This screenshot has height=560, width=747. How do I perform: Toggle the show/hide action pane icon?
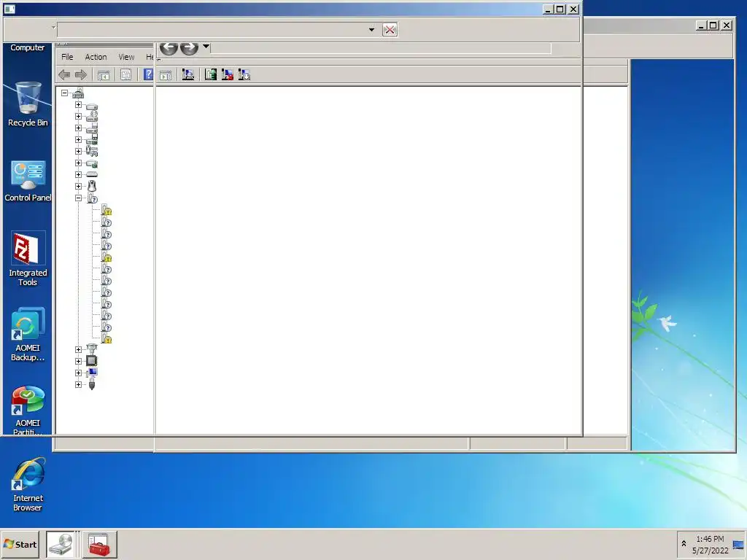click(x=166, y=75)
